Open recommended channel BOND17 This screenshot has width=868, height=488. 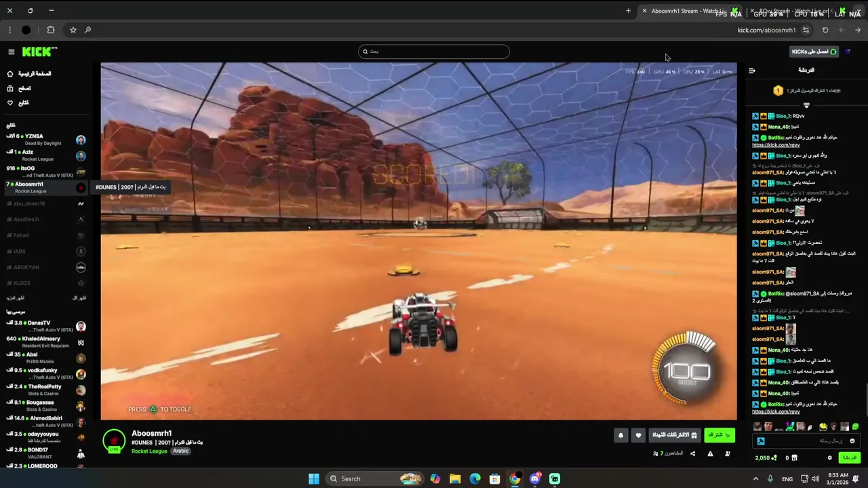[x=45, y=453]
